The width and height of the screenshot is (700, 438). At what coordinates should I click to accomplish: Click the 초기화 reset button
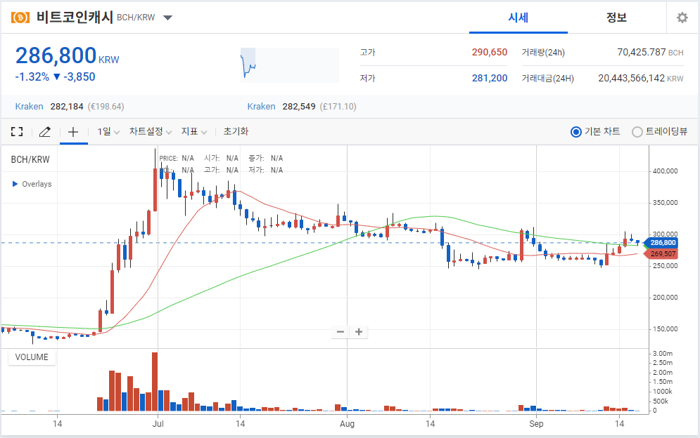point(236,131)
